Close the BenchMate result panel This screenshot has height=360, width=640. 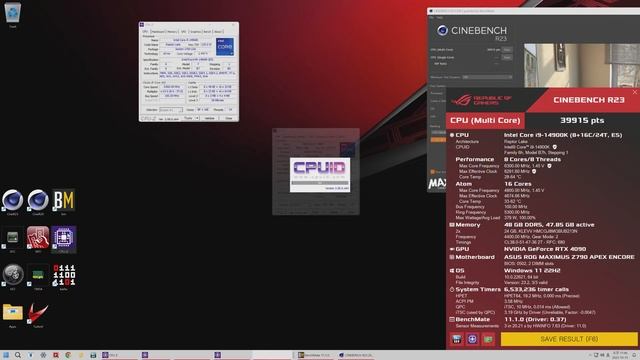[635, 92]
